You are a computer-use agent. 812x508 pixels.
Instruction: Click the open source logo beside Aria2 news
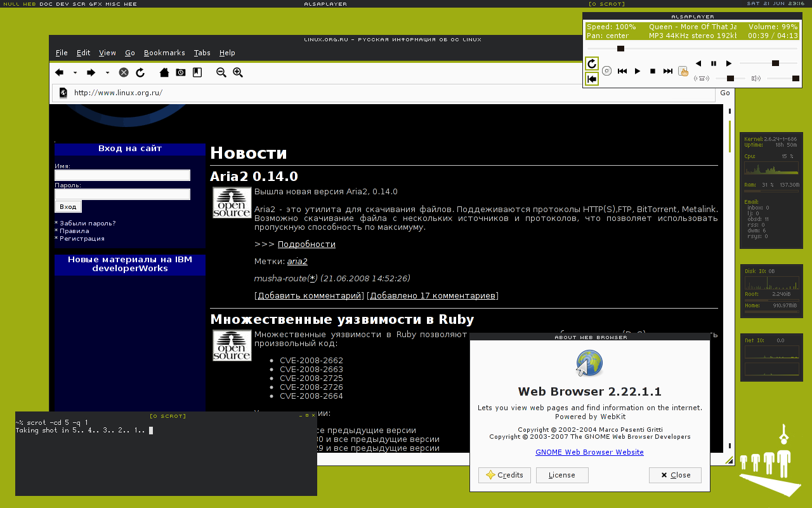click(x=232, y=203)
